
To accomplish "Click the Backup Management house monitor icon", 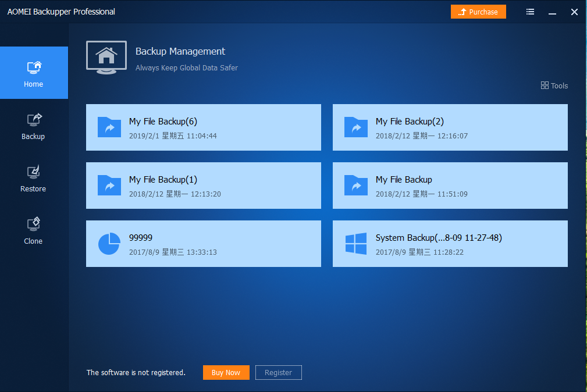I will [106, 57].
